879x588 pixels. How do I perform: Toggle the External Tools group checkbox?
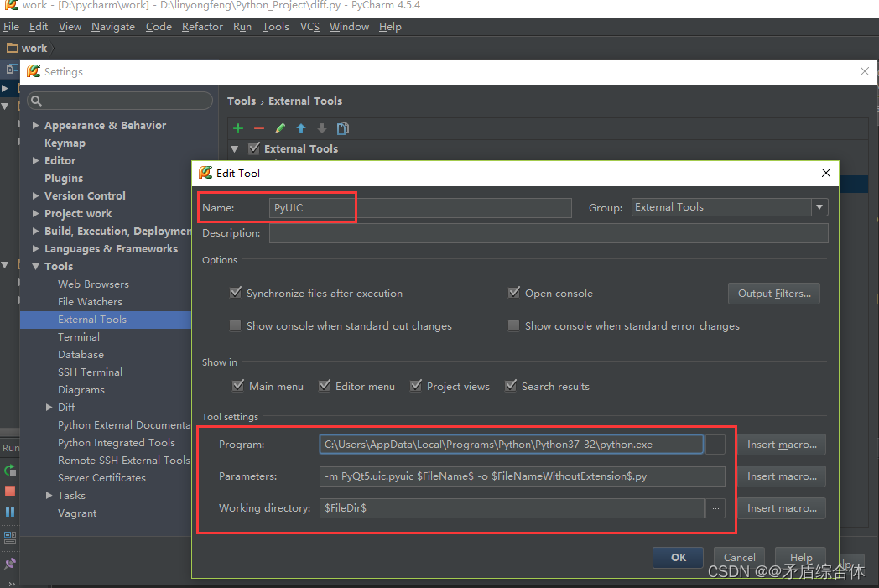pos(254,148)
